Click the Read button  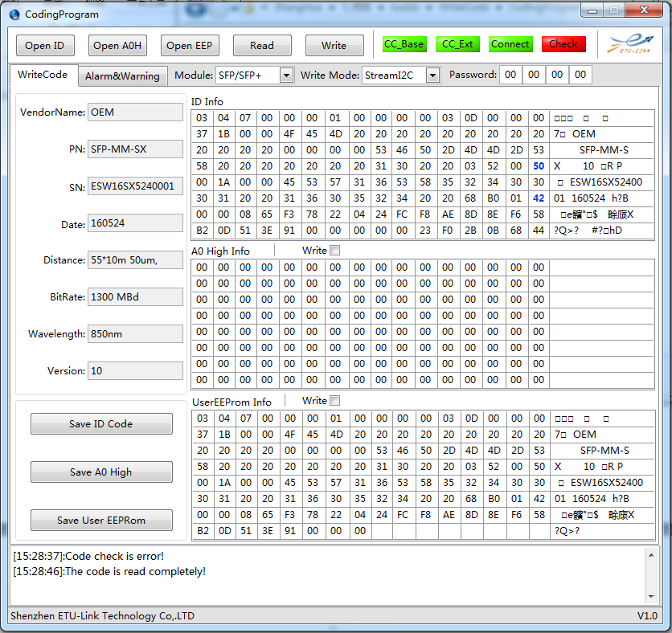(x=262, y=46)
